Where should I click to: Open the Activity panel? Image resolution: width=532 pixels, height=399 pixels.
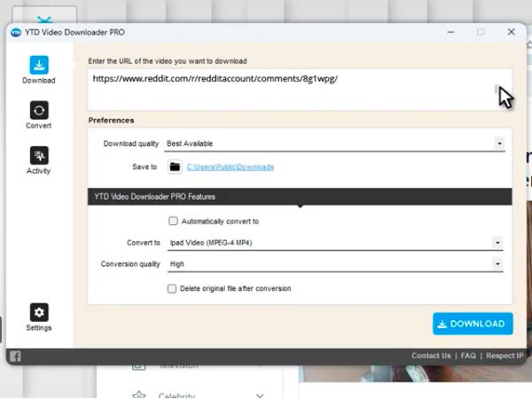pyautogui.click(x=39, y=160)
